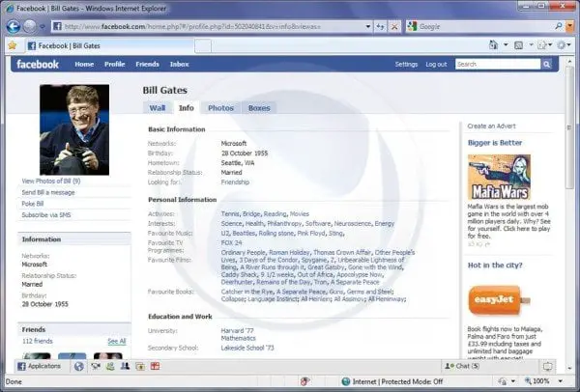Switch to the Info tab
The height and width of the screenshot is (392, 580).
pyautogui.click(x=186, y=108)
